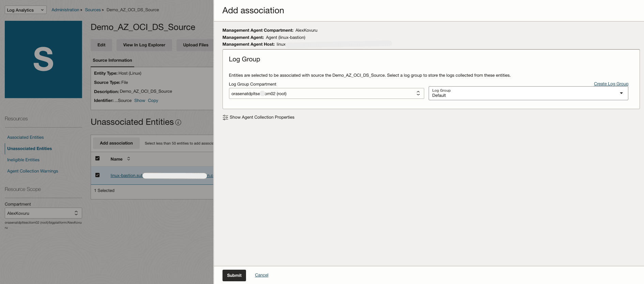This screenshot has width=644, height=284.
Task: Switch to the Source Information tab
Action: pyautogui.click(x=112, y=60)
